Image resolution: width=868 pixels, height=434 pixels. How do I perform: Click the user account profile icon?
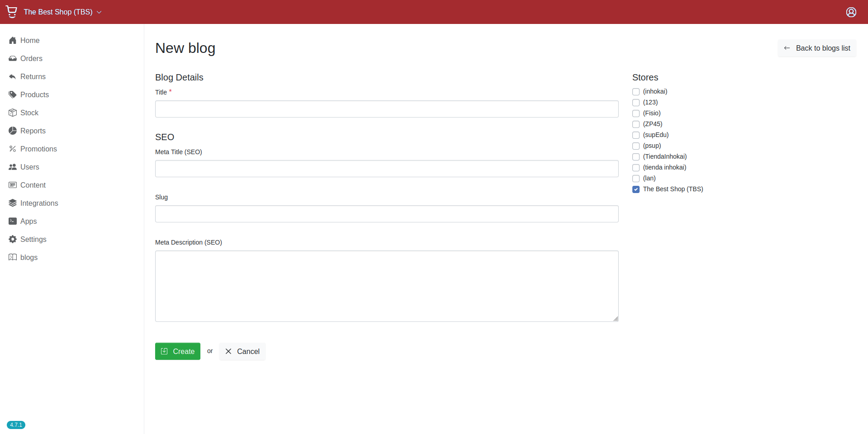[851, 12]
